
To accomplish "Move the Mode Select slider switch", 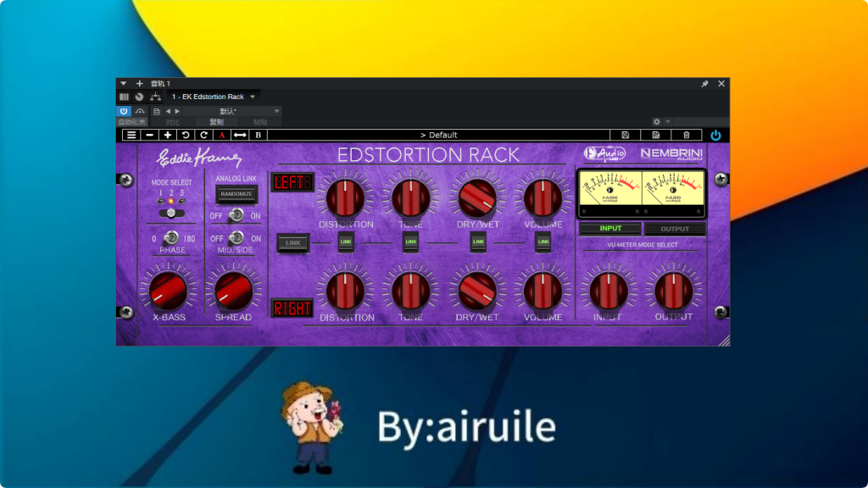I will [x=171, y=213].
